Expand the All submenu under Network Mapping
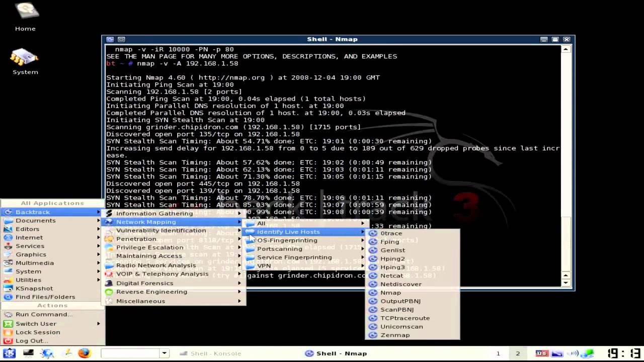 click(305, 223)
